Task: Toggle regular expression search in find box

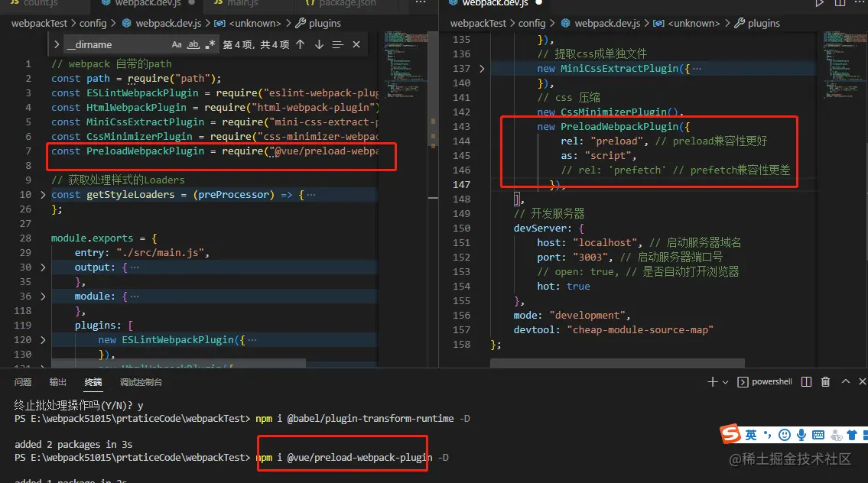Action: pos(210,45)
